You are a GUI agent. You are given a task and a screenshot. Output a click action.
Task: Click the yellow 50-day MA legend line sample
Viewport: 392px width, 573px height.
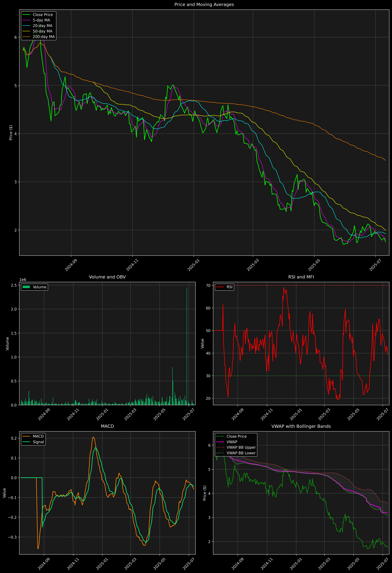pos(26,31)
